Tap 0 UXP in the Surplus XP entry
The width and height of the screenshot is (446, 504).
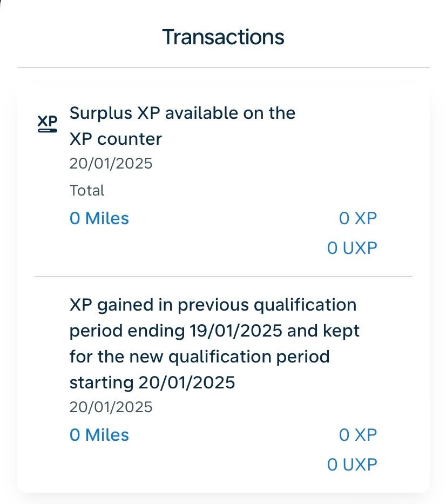coord(352,248)
